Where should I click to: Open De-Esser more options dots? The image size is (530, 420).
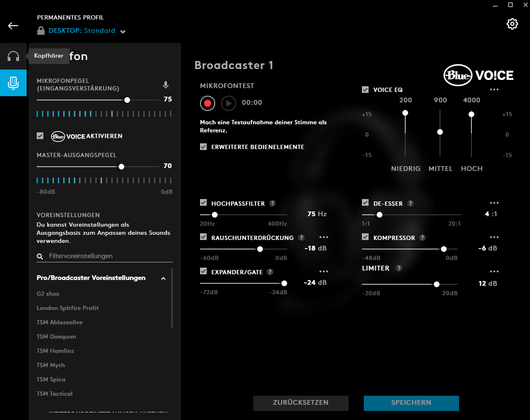(x=494, y=203)
